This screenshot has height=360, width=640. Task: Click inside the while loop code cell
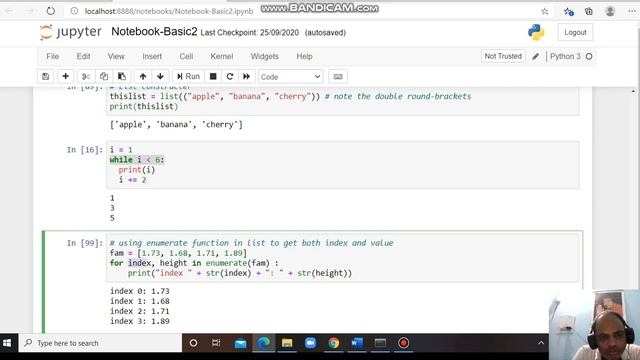342,165
